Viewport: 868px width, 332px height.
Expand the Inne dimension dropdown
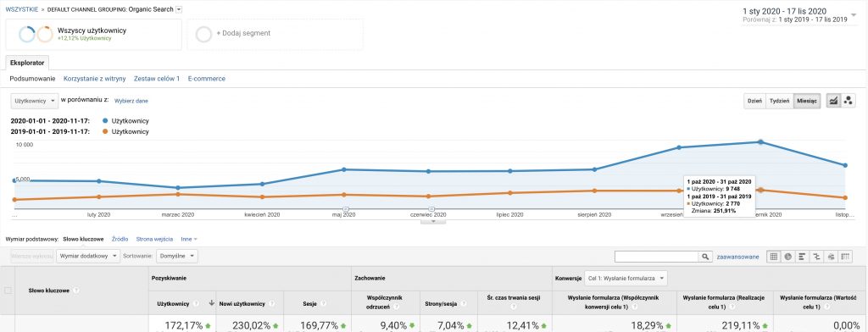coord(189,240)
